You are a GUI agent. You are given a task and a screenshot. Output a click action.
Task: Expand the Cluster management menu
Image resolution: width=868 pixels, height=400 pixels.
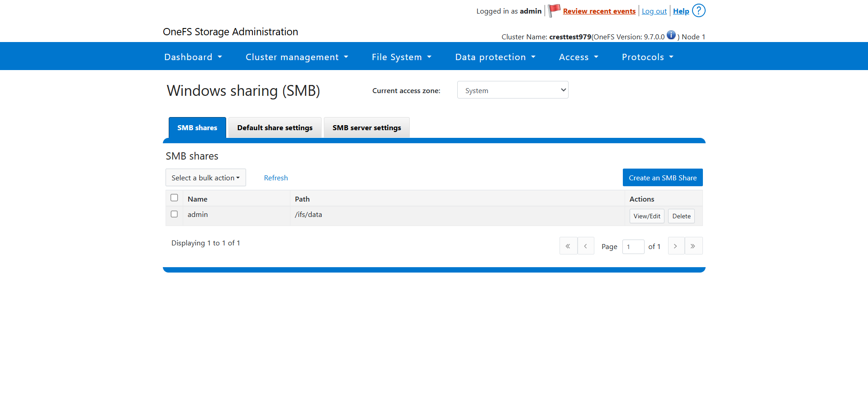tap(297, 57)
